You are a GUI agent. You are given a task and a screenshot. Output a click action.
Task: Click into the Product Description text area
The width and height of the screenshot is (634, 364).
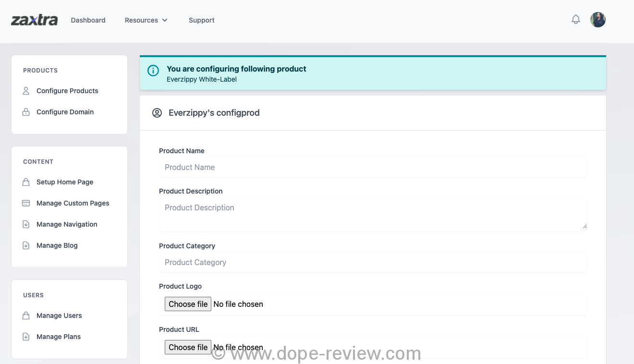point(373,215)
